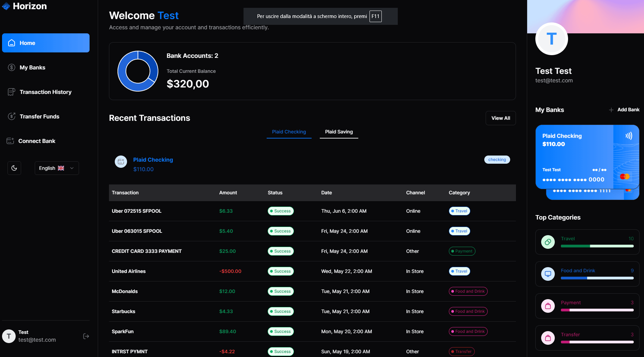Click the Payment category progress bar
The image size is (644, 357).
(597, 310)
